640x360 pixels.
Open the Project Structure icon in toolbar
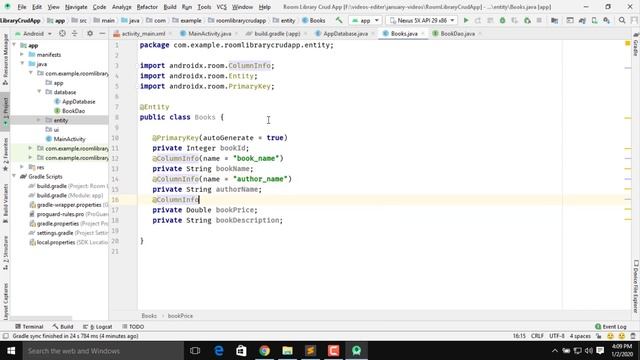(x=554, y=20)
